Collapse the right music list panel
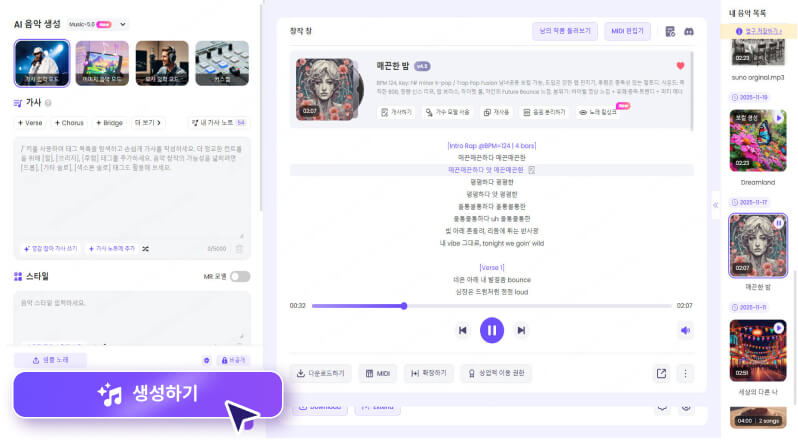Viewport: 798px width, 443px height. [715, 205]
